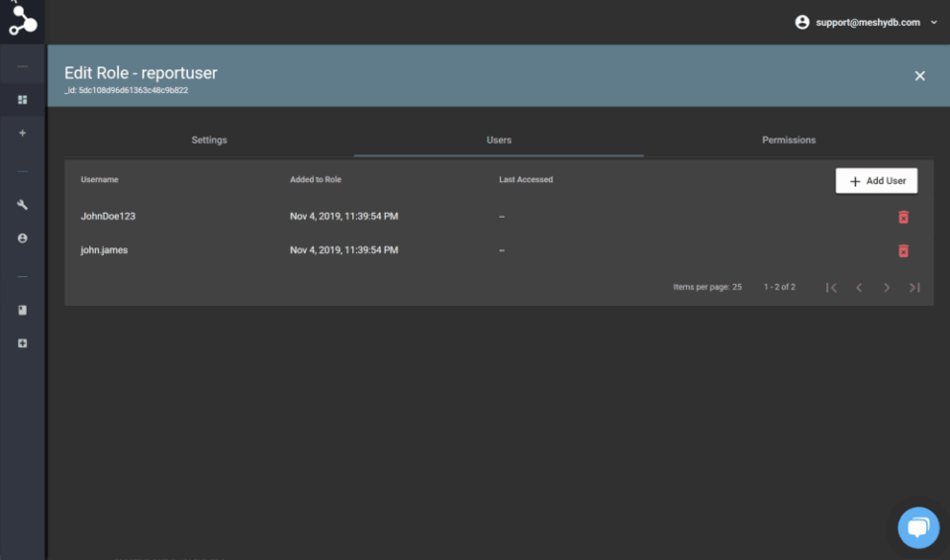The image size is (950, 560).
Task: Click the Edit Role - reportuser title
Action: (x=141, y=73)
